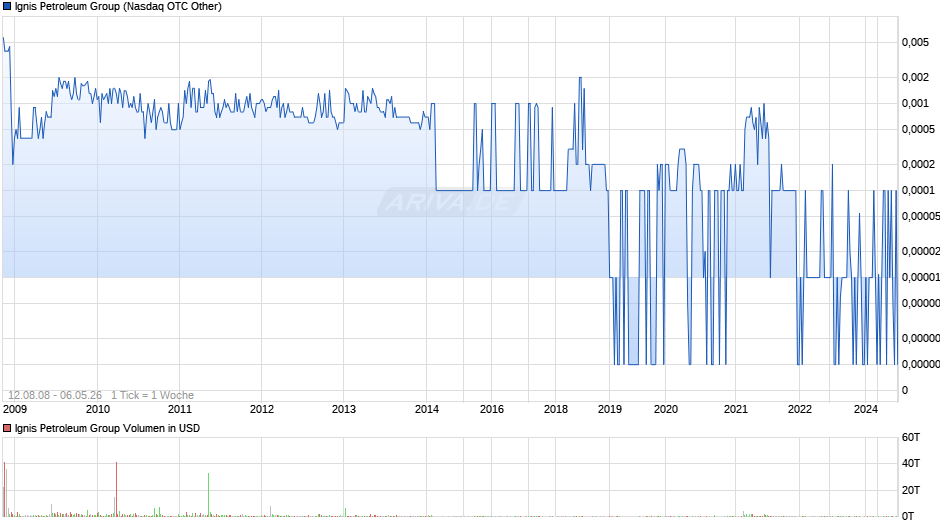Click the 2012 year label on the x-axis
Image resolution: width=940 pixels, height=526 pixels.
261,409
